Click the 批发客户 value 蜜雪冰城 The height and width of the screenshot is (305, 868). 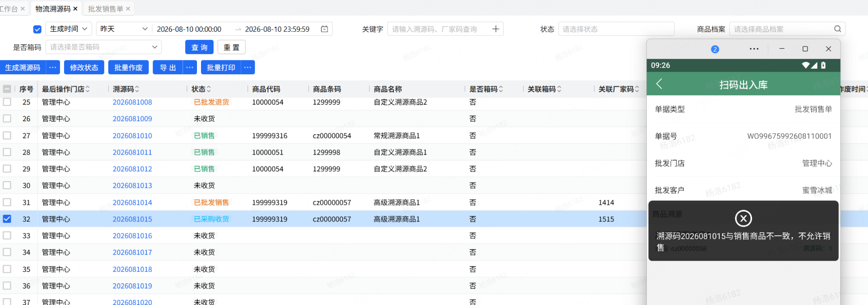tap(817, 190)
